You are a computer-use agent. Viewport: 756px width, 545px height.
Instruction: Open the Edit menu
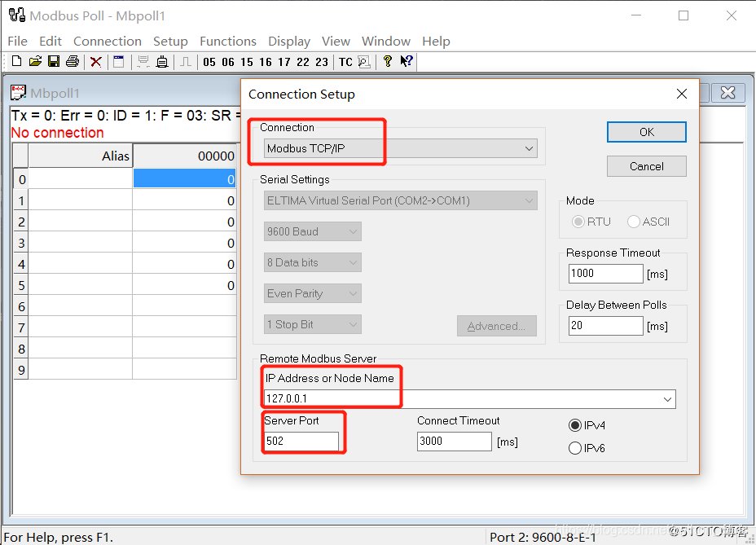(51, 42)
